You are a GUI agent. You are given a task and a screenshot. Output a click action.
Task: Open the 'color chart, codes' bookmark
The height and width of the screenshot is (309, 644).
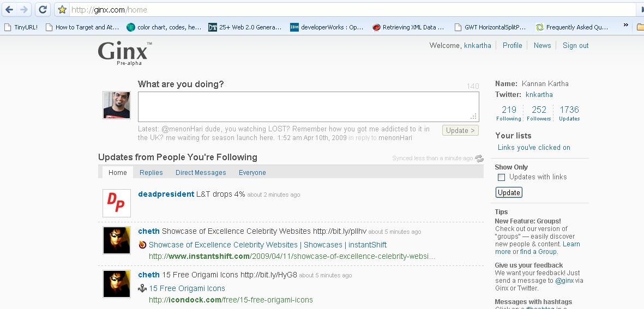pyautogui.click(x=164, y=27)
